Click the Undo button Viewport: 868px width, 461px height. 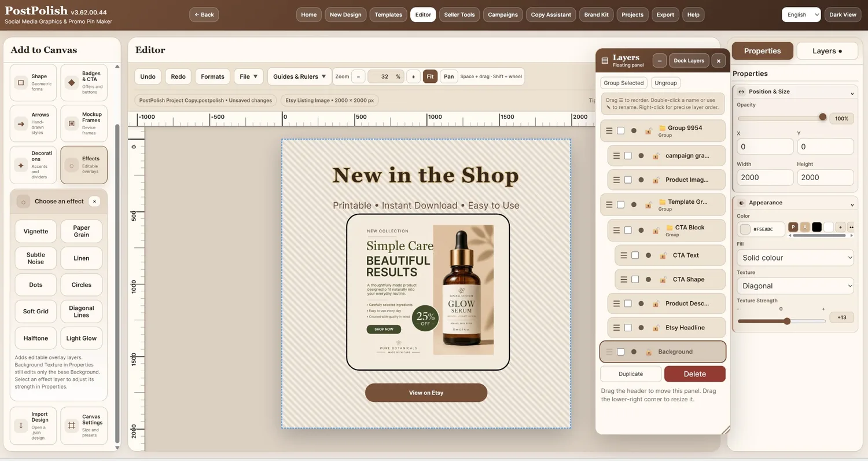[148, 76]
